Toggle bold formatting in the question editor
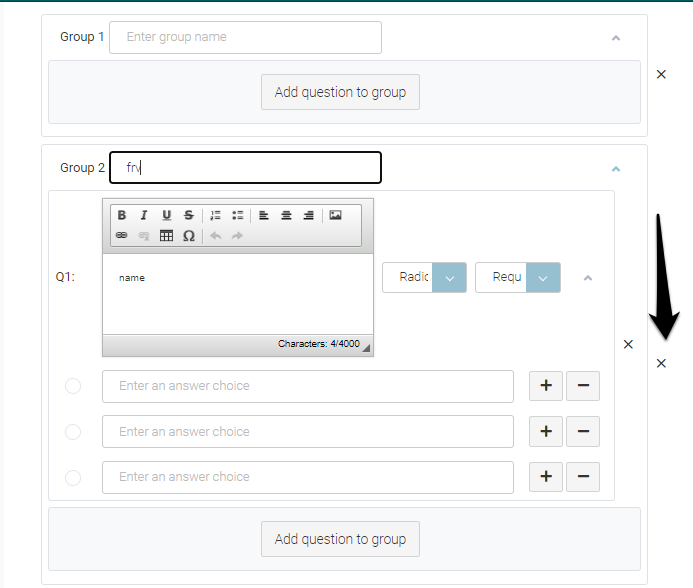 pyautogui.click(x=122, y=215)
